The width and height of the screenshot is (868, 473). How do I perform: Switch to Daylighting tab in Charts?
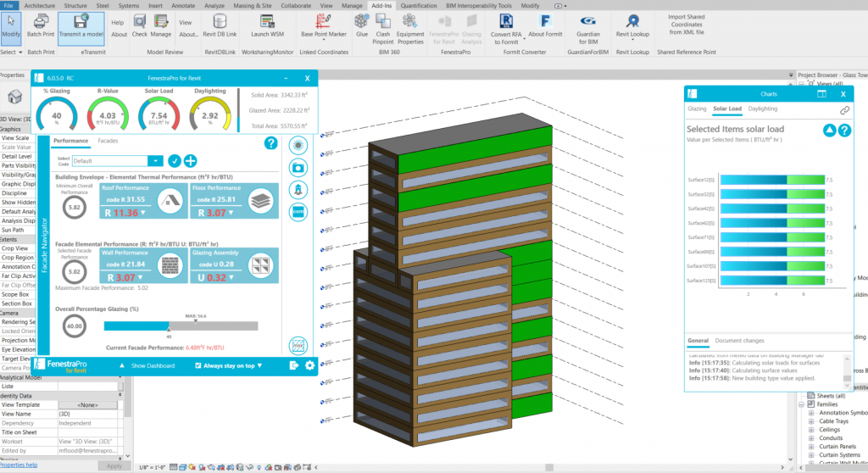tap(762, 109)
